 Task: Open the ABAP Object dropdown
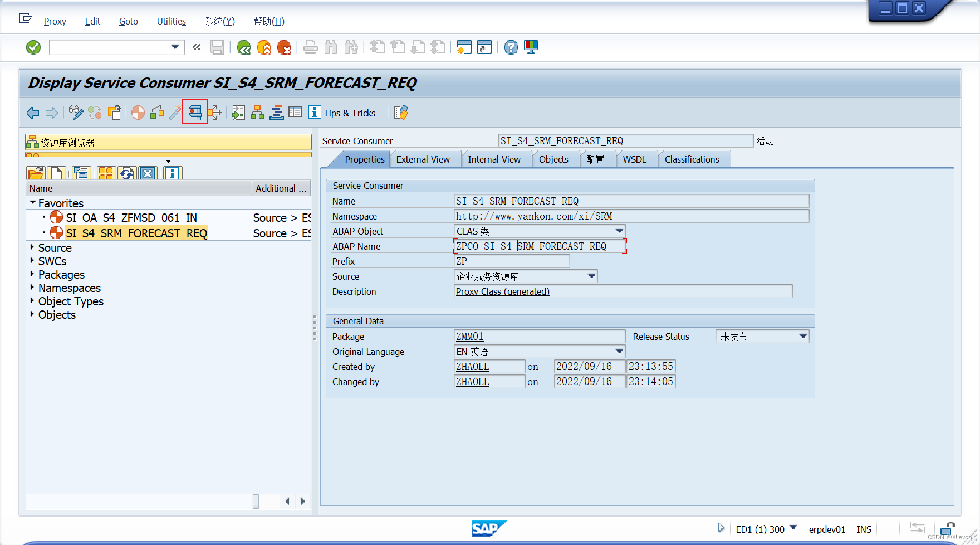pos(619,231)
